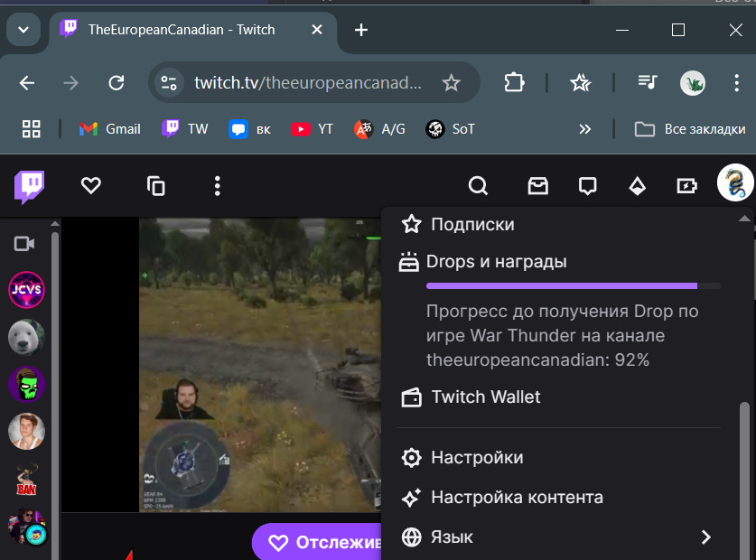This screenshot has height=560, width=756.
Task: Click the TheEuropeanCanadian - Twitch tab
Action: click(x=193, y=30)
